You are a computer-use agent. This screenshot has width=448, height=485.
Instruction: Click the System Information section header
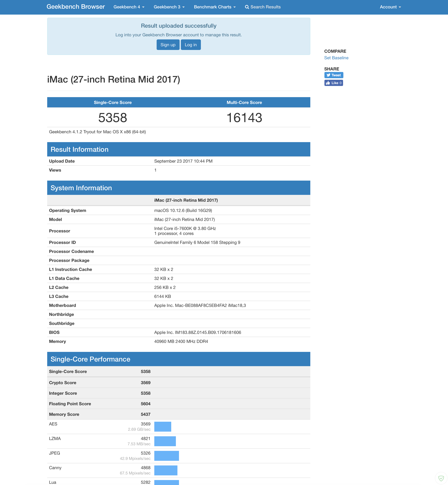pos(179,188)
